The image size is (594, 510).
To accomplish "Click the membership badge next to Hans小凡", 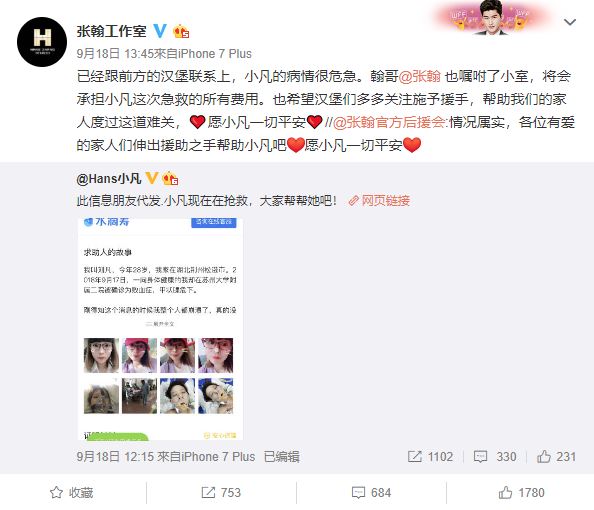I will pyautogui.click(x=170, y=178).
